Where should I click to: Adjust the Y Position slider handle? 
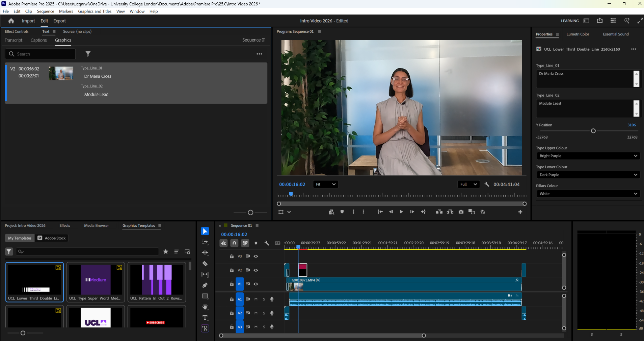593,131
